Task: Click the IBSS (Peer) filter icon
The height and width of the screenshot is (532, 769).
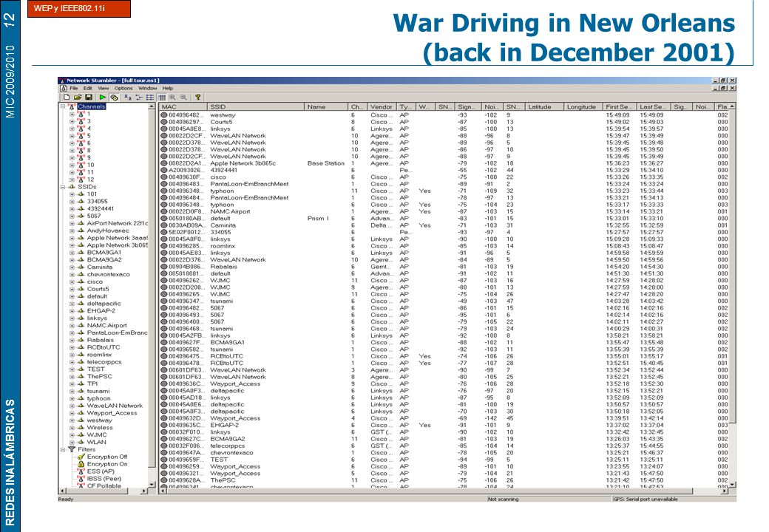Action: pyautogui.click(x=81, y=479)
